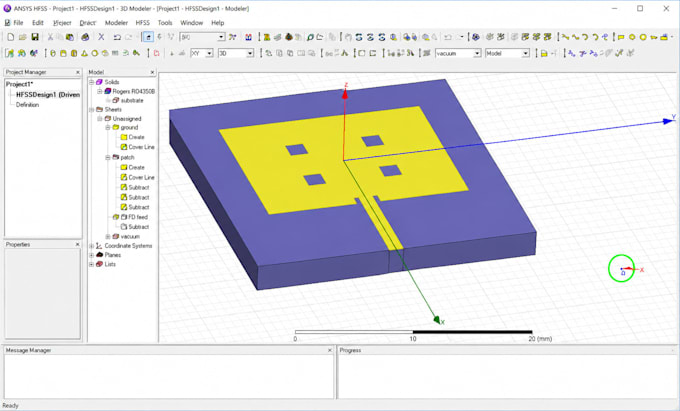Screen dimensions: 680x411
Task: Click the Draw line icon
Action: (565, 37)
